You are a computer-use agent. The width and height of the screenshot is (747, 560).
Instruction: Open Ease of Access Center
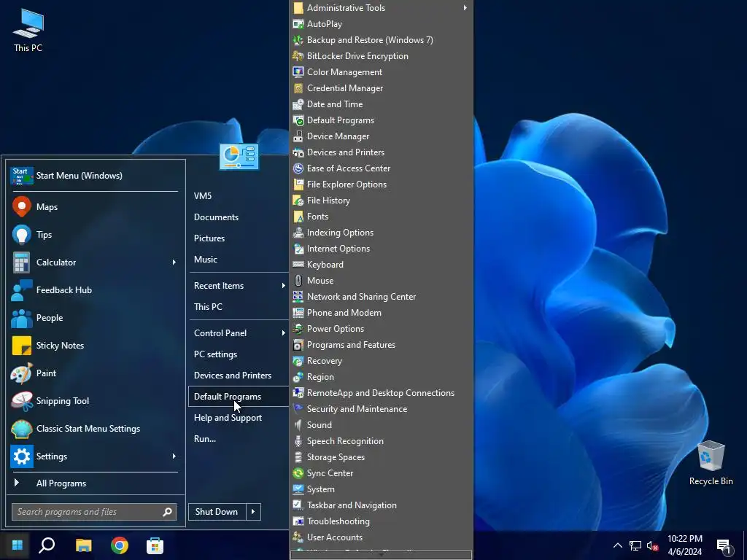pyautogui.click(x=381, y=168)
